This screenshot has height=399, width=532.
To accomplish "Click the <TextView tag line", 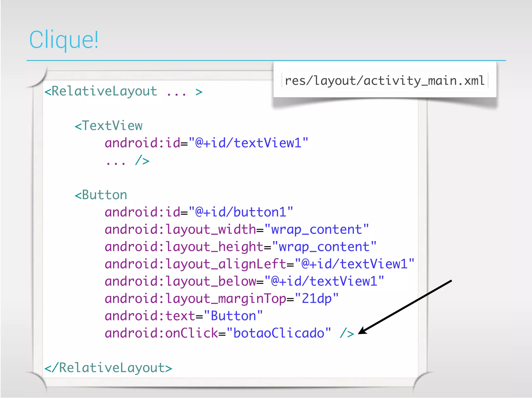I will (109, 126).
